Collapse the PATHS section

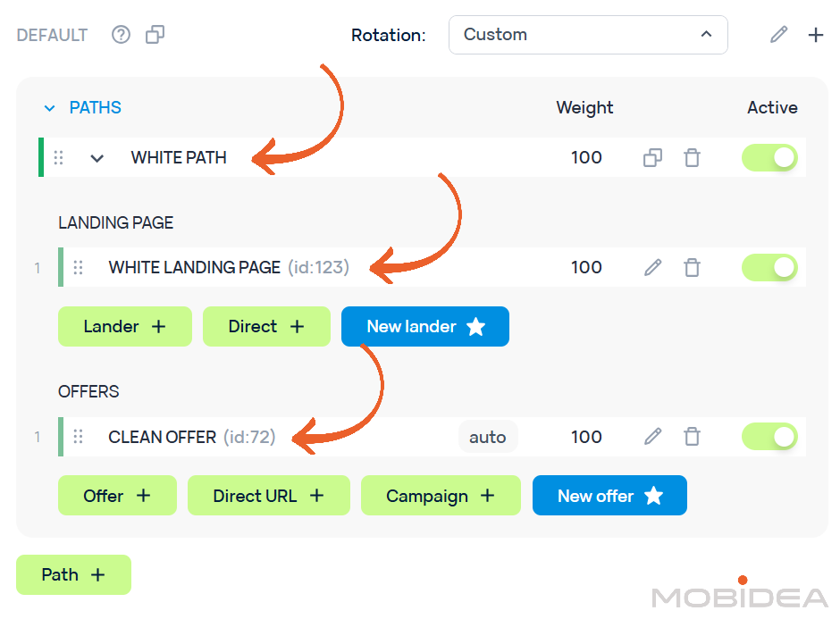[x=50, y=108]
